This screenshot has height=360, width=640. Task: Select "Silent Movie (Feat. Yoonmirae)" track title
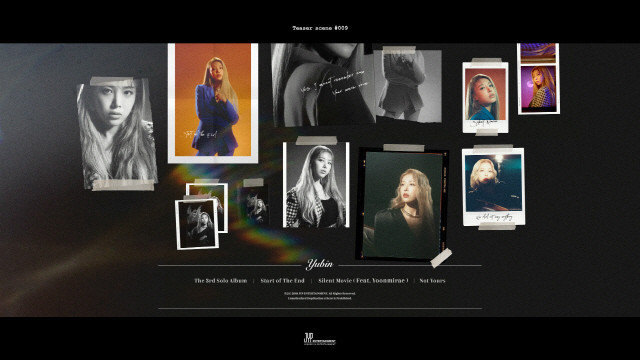pyautogui.click(x=363, y=281)
